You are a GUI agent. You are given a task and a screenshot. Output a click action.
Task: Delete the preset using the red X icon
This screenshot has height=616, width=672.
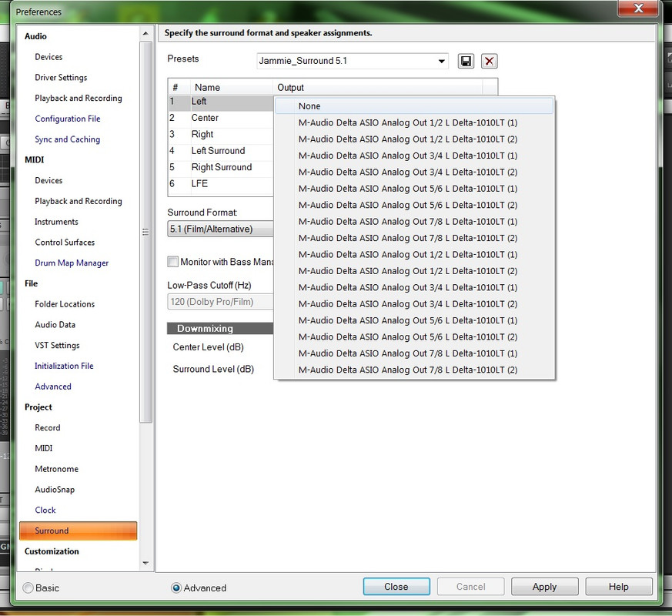point(489,61)
